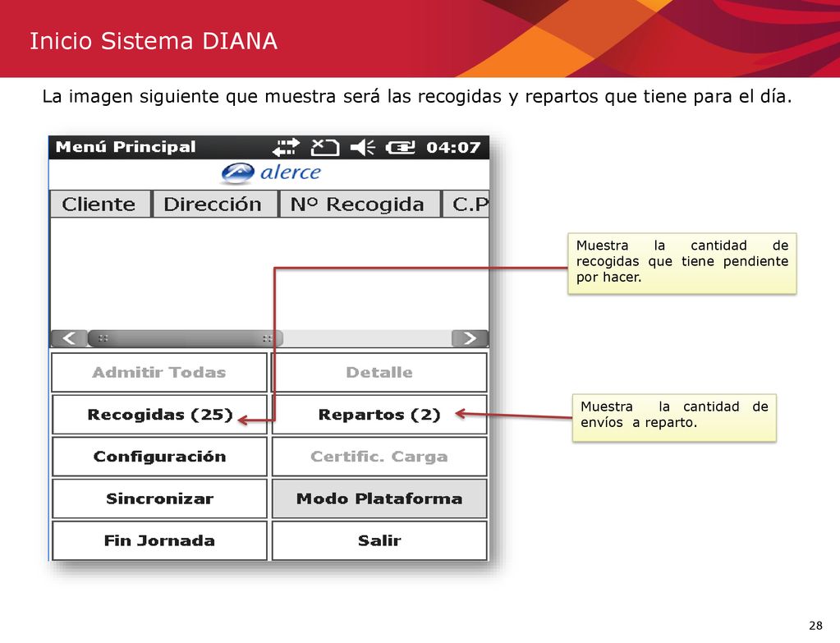Screen dimensions: 840x643
Task: Start Sincronizar
Action: click(x=159, y=498)
